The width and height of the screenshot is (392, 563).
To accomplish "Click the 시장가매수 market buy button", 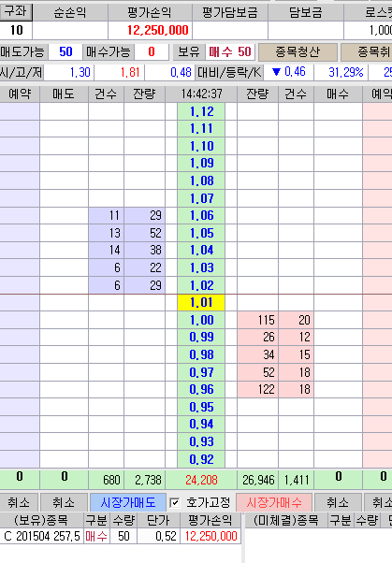I will click(274, 502).
